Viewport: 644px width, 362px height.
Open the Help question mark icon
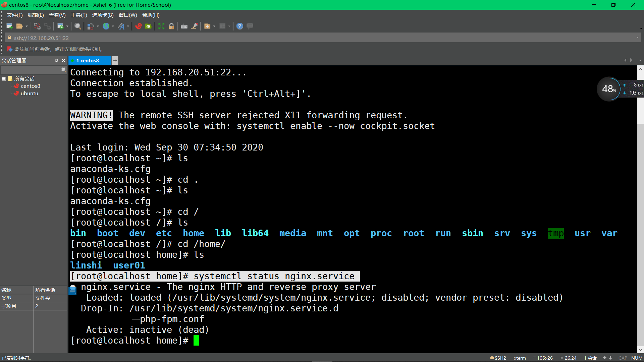(x=240, y=26)
